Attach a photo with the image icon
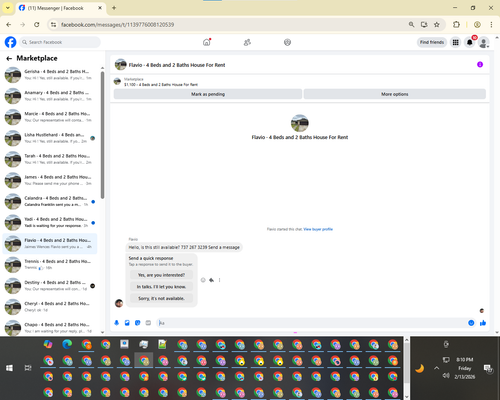The width and height of the screenshot is (500, 400). [127, 323]
